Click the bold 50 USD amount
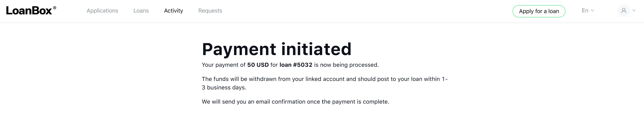This screenshot has height=119, width=644. point(258,65)
